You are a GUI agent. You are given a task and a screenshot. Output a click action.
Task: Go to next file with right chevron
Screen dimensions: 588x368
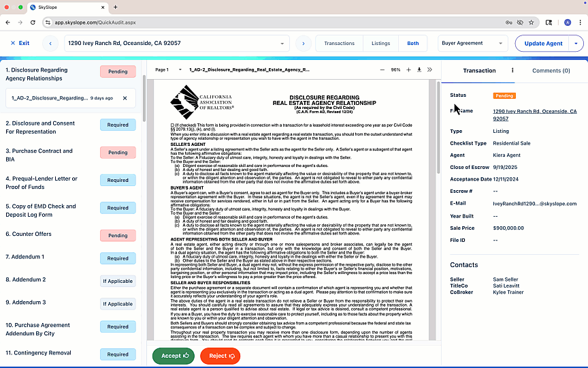[304, 43]
